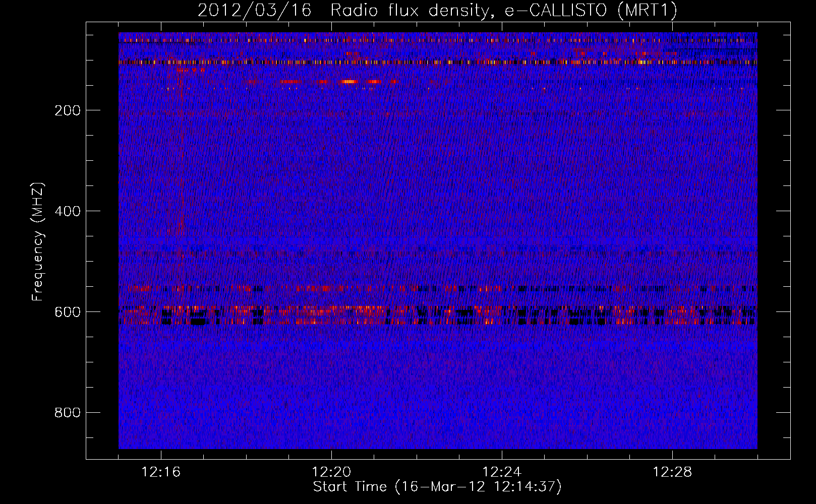
Task: Click the 12:20 time tick label
Action: 331,472
